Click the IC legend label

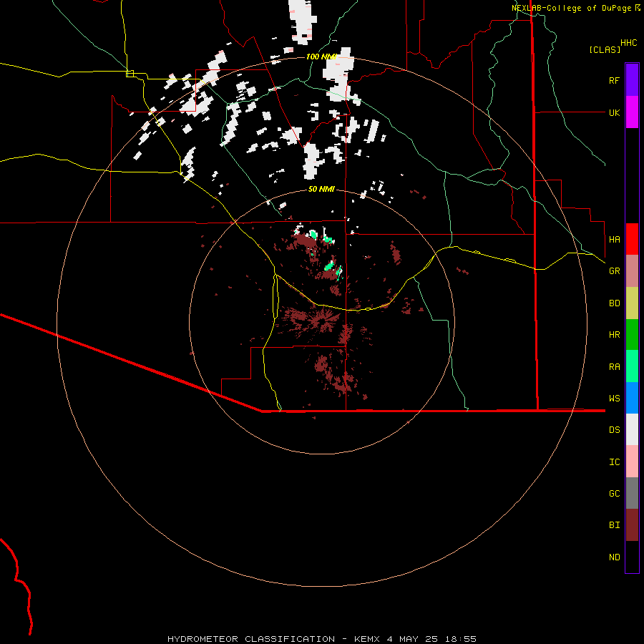[x=614, y=462]
